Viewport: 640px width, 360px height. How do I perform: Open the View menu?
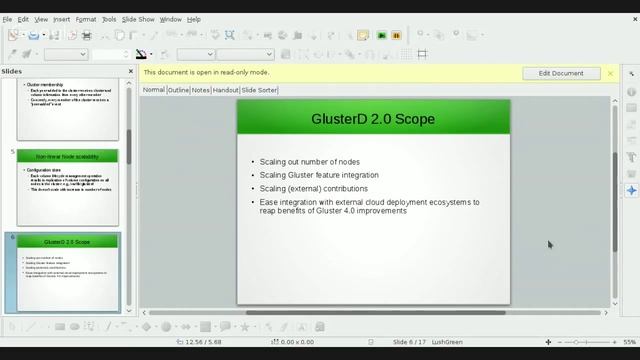[x=41, y=19]
